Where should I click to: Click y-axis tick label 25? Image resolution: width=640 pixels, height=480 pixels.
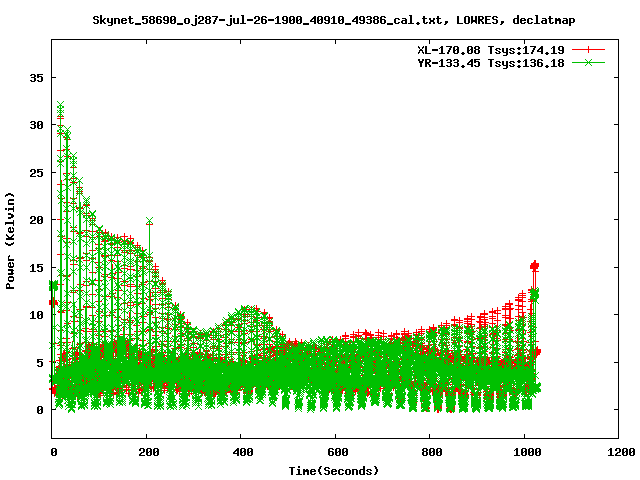click(36, 173)
